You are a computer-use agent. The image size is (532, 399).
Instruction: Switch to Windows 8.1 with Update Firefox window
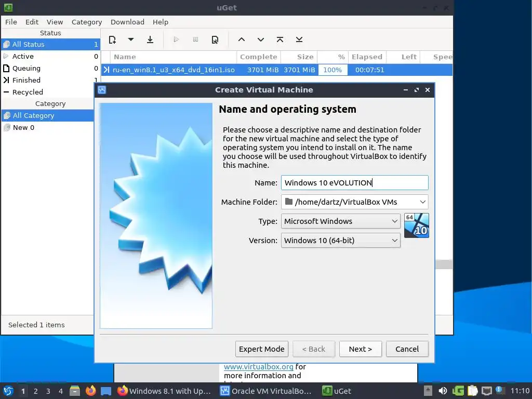[x=164, y=391]
